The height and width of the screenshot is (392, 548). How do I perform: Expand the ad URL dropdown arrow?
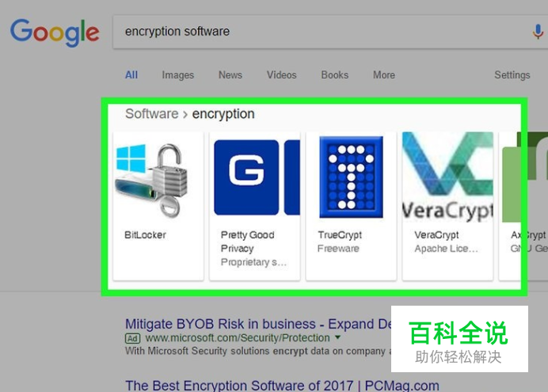[x=337, y=337]
